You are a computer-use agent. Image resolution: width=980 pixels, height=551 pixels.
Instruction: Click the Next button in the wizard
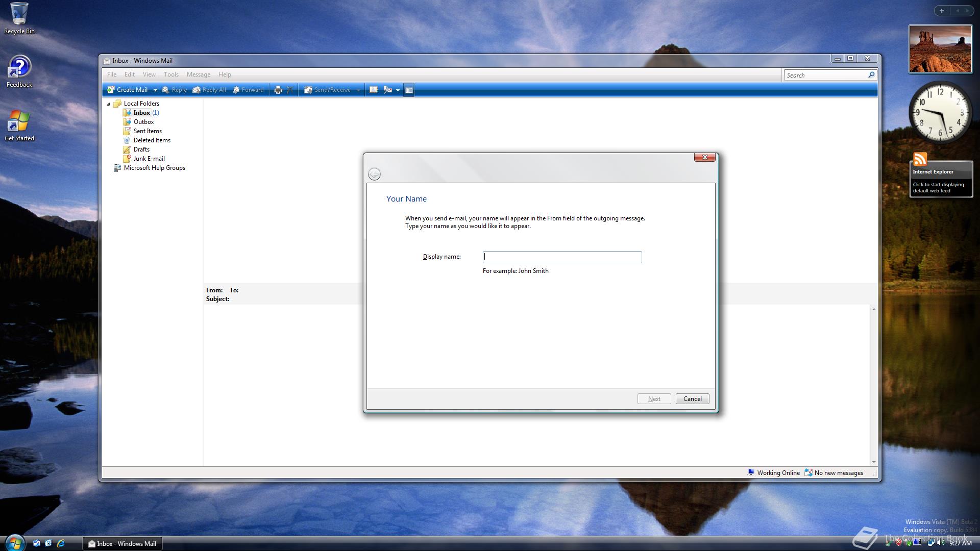[x=654, y=399]
